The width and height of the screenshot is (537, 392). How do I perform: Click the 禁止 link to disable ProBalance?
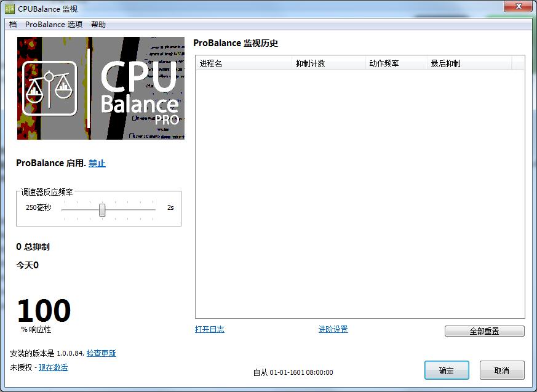[x=97, y=163]
